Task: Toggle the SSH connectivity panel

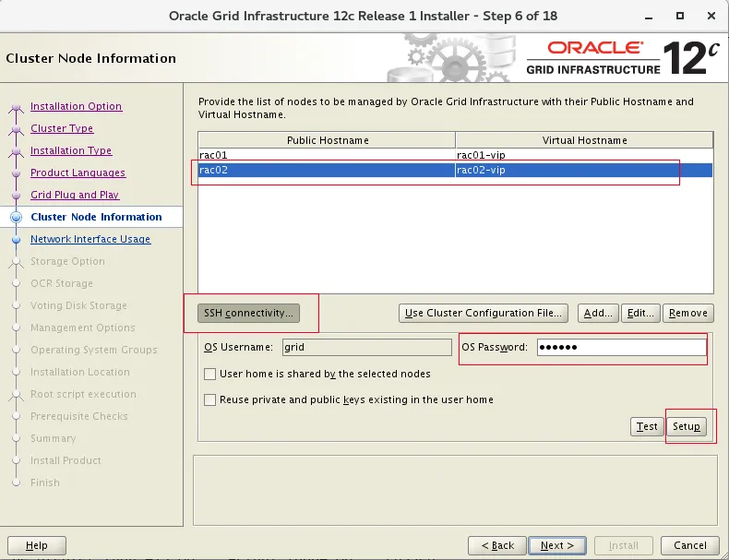Action: coord(249,314)
